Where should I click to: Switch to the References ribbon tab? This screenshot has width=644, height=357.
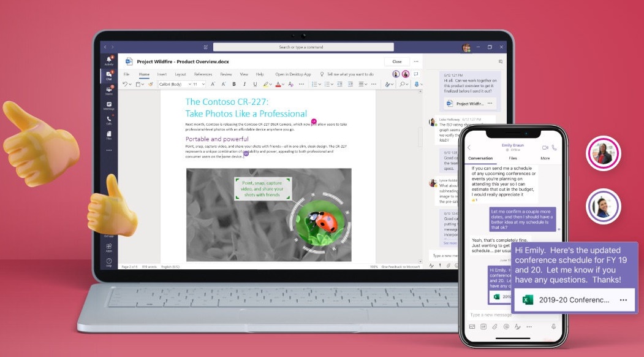(203, 74)
